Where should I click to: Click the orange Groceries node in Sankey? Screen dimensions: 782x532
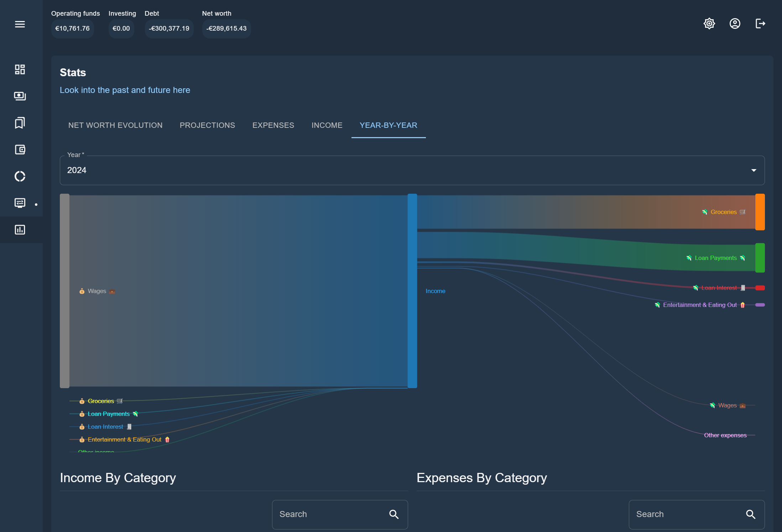[760, 212]
